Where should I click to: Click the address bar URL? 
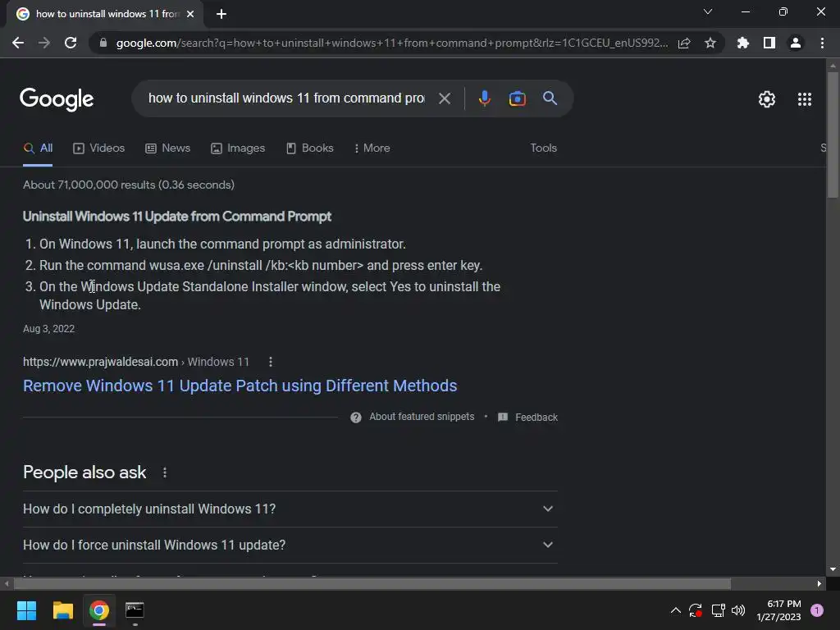[391, 43]
